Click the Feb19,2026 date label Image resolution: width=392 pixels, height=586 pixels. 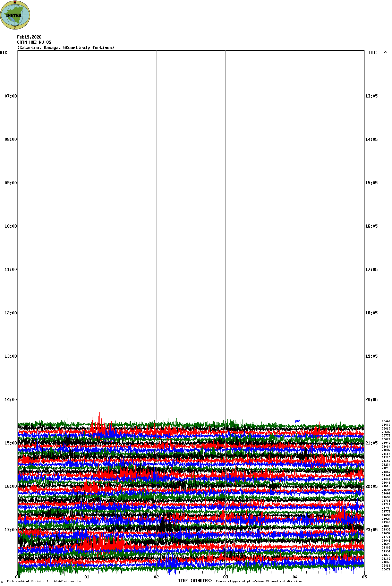pyautogui.click(x=29, y=37)
